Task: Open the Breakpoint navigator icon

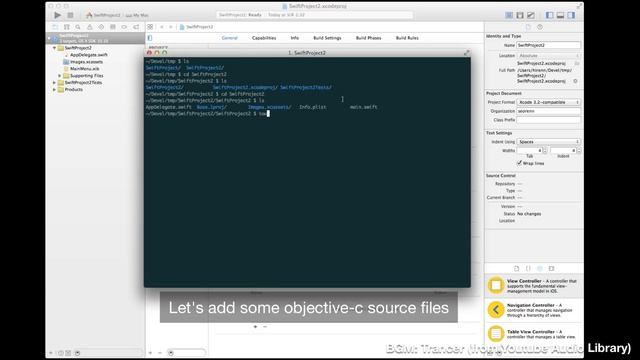Action: (x=124, y=27)
